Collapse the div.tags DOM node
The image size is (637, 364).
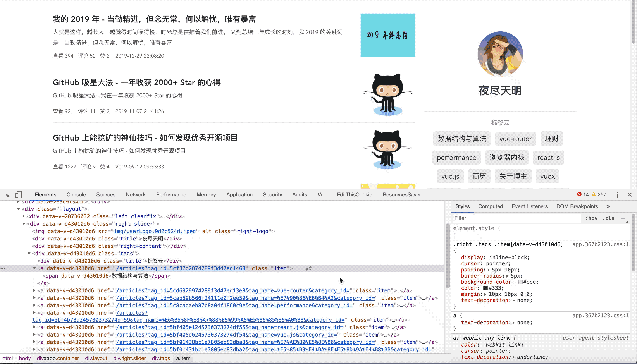click(29, 253)
